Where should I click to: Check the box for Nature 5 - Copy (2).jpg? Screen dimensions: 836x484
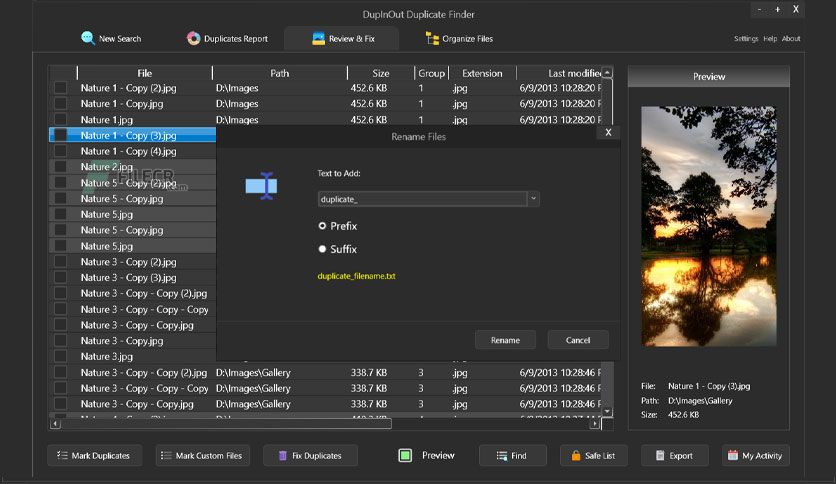pos(60,182)
